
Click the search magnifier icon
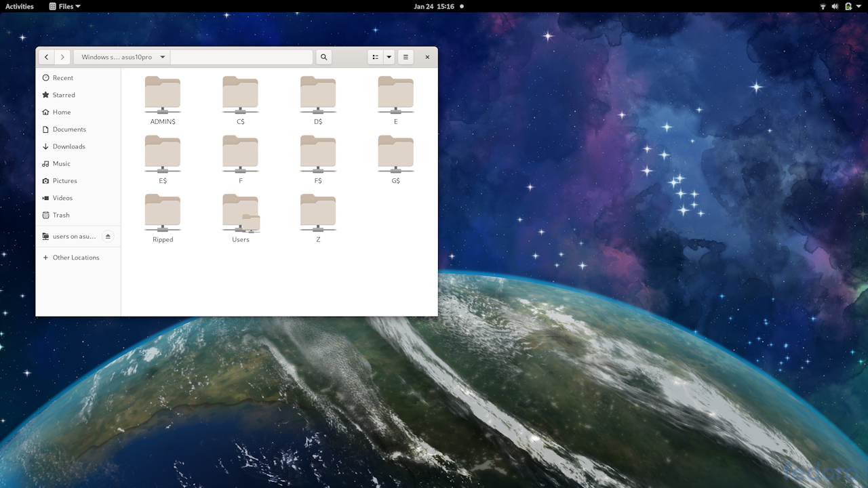323,57
